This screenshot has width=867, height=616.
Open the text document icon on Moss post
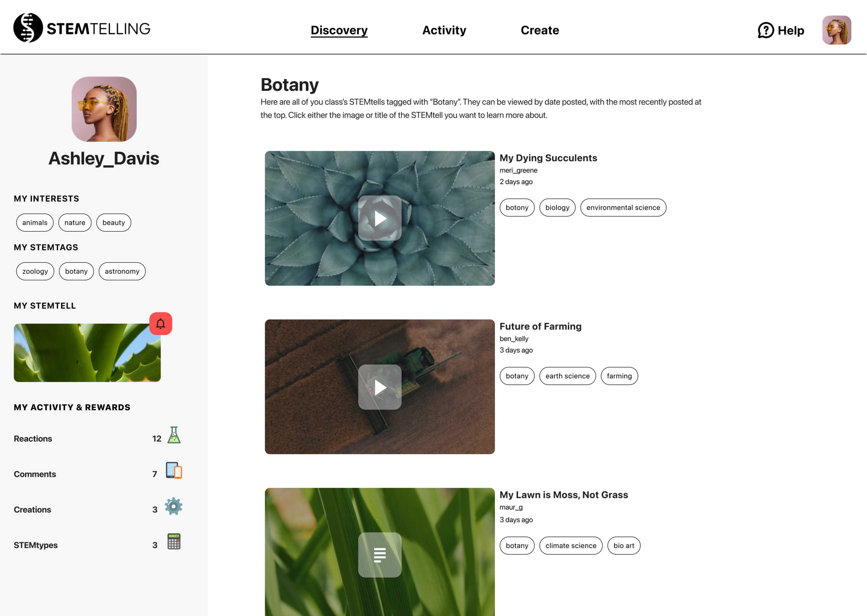[380, 555]
